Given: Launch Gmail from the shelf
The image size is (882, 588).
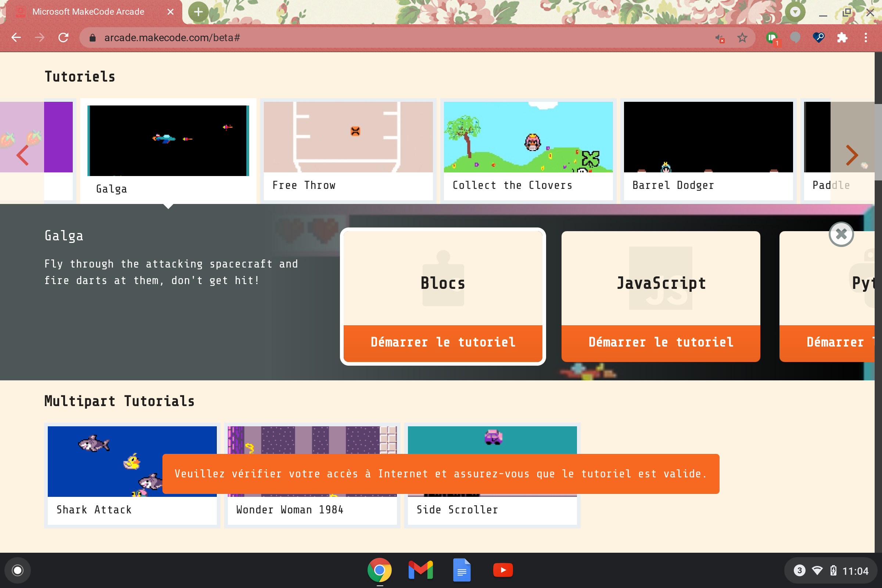Looking at the screenshot, I should tap(421, 570).
